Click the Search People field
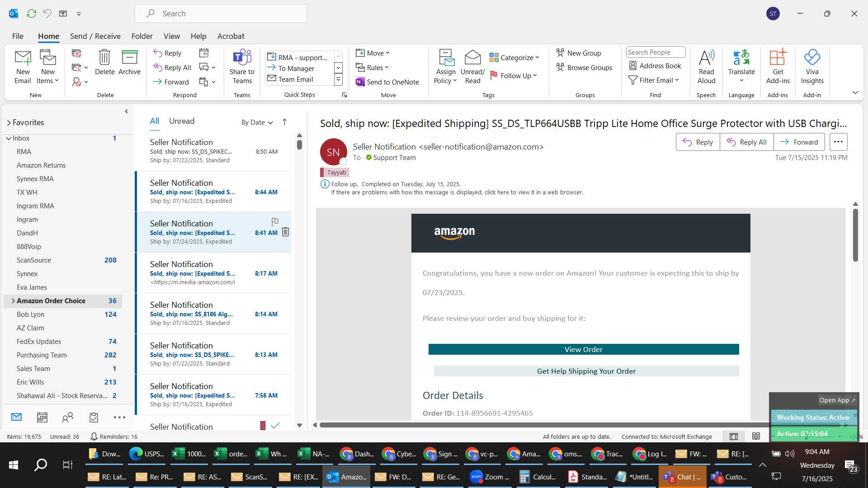This screenshot has height=488, width=868. [656, 52]
